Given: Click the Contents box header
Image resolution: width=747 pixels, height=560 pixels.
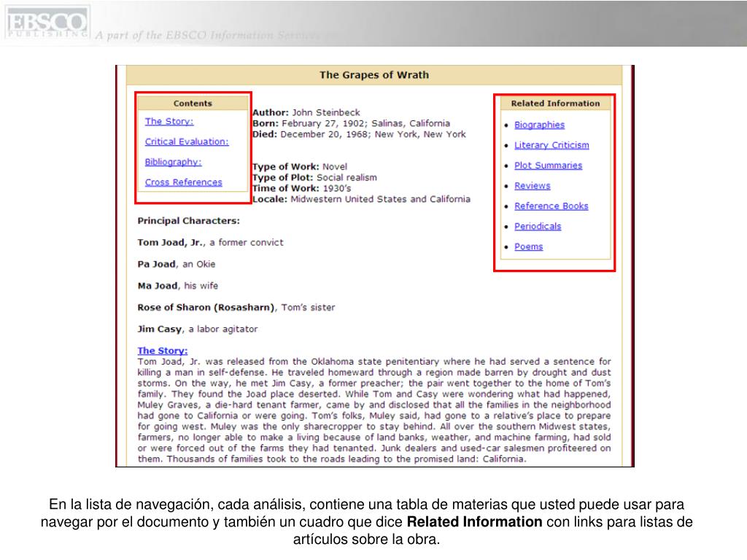Looking at the screenshot, I should coord(193,104).
